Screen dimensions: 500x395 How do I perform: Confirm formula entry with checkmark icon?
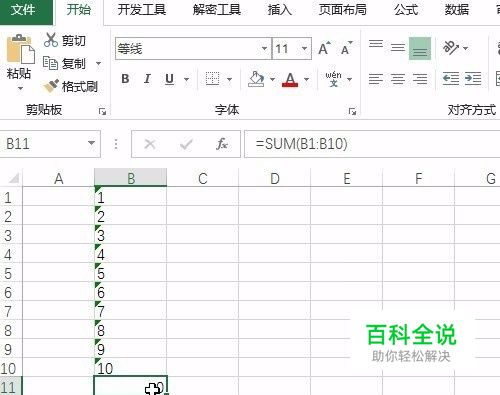[x=186, y=144]
